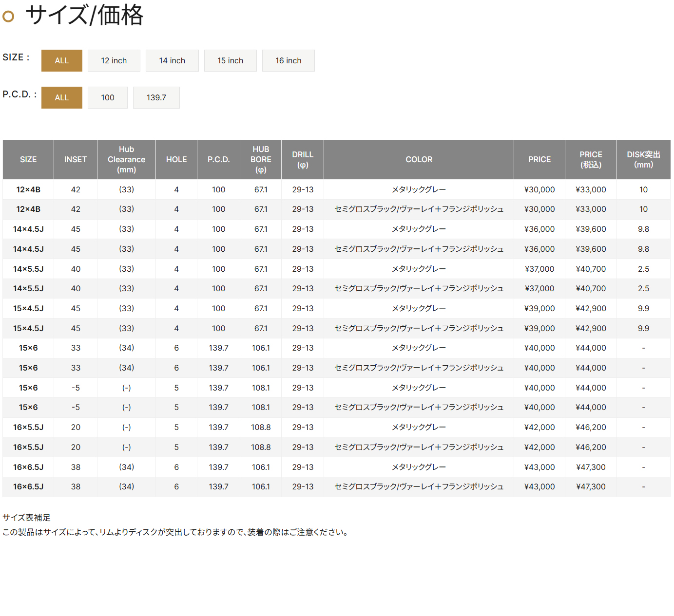
Task: Select the P.C.D. filter's ALL button
Action: [61, 98]
